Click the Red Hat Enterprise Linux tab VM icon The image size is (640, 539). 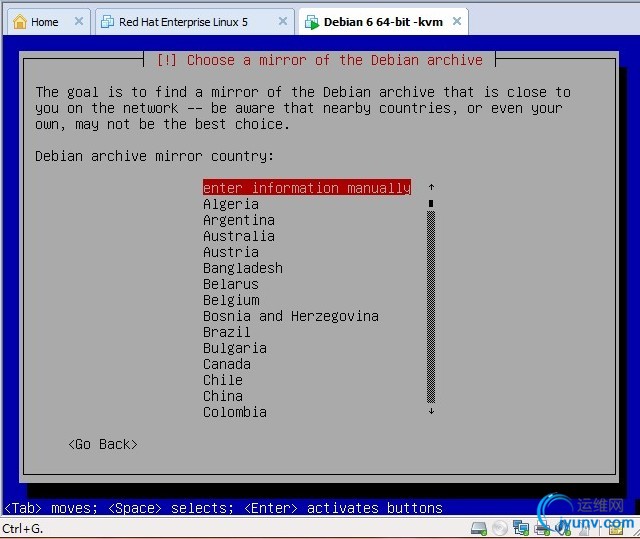[x=107, y=22]
